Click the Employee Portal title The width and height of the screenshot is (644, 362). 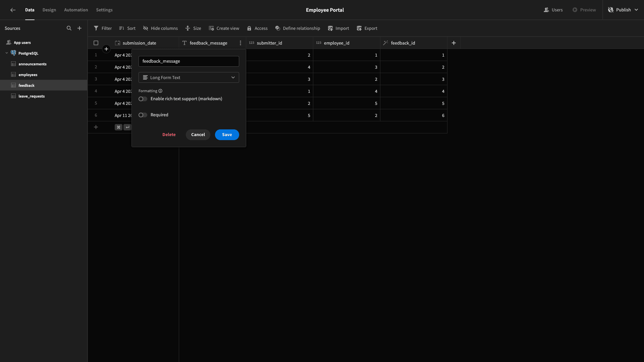click(325, 10)
